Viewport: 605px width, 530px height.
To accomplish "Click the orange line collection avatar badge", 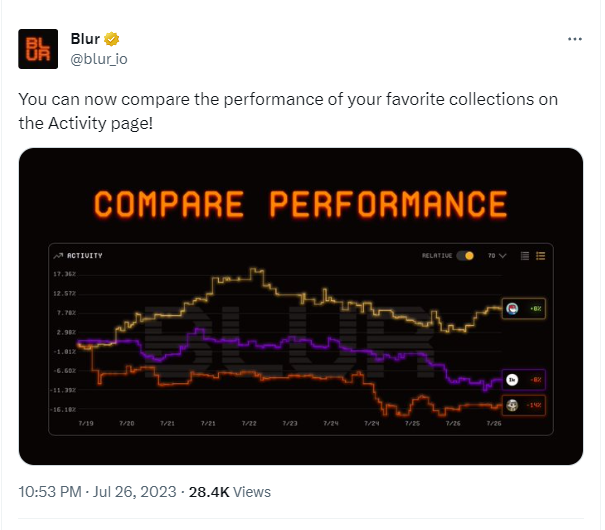I will click(512, 405).
